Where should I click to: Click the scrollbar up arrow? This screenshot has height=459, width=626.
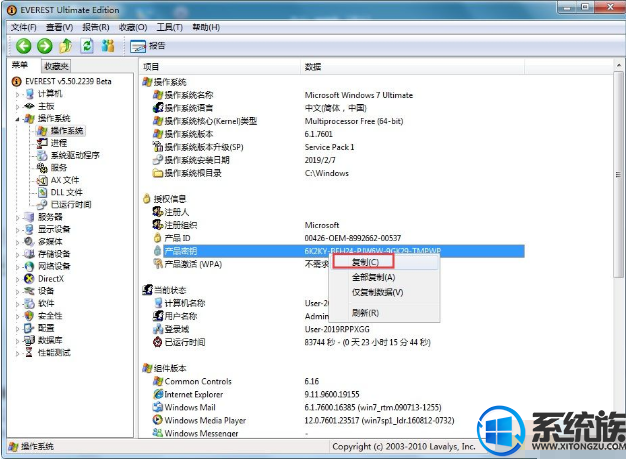[x=618, y=65]
